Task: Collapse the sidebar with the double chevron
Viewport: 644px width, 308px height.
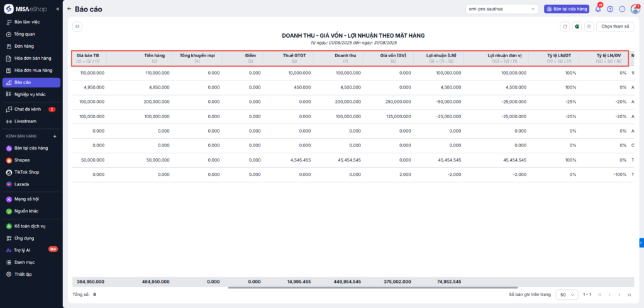Action: pyautogui.click(x=58, y=9)
